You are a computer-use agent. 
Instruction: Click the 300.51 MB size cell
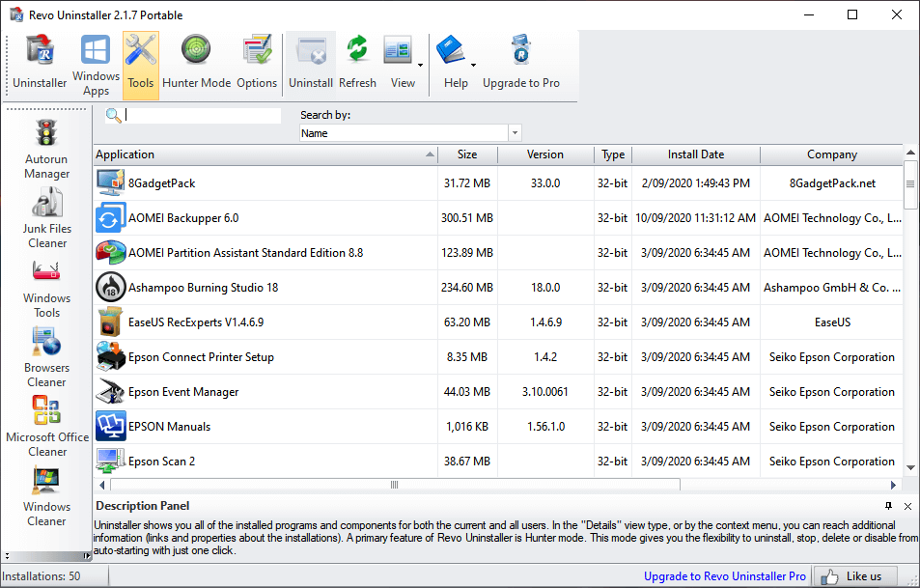click(x=467, y=217)
